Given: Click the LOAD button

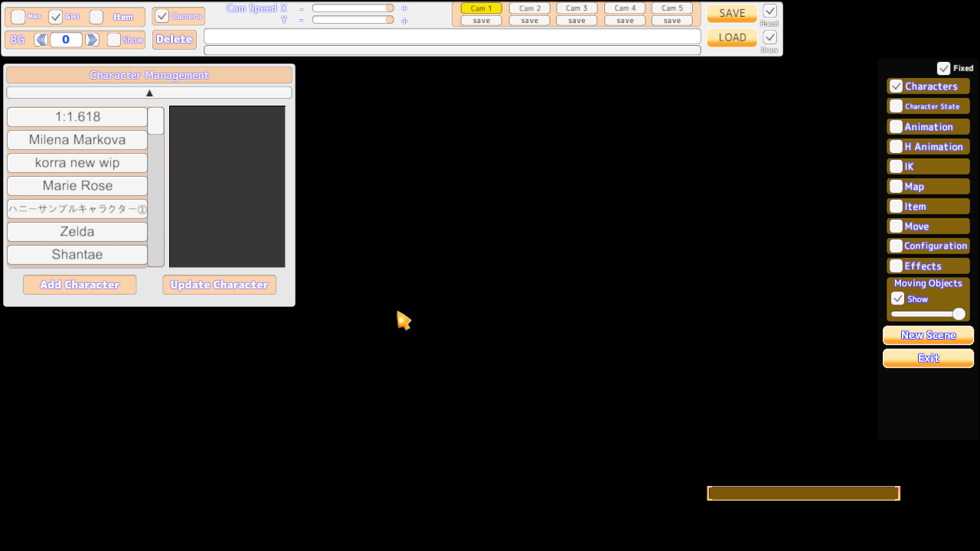Looking at the screenshot, I should click(x=732, y=37).
